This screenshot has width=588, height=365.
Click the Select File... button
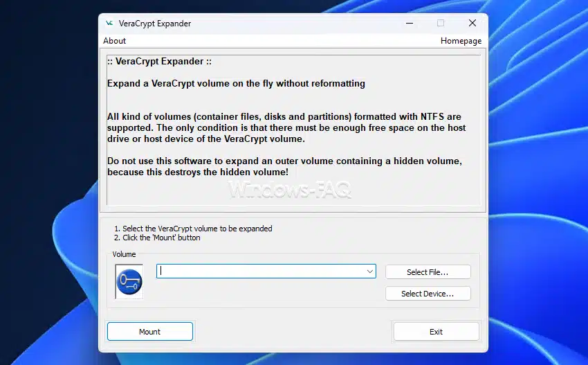pos(428,272)
